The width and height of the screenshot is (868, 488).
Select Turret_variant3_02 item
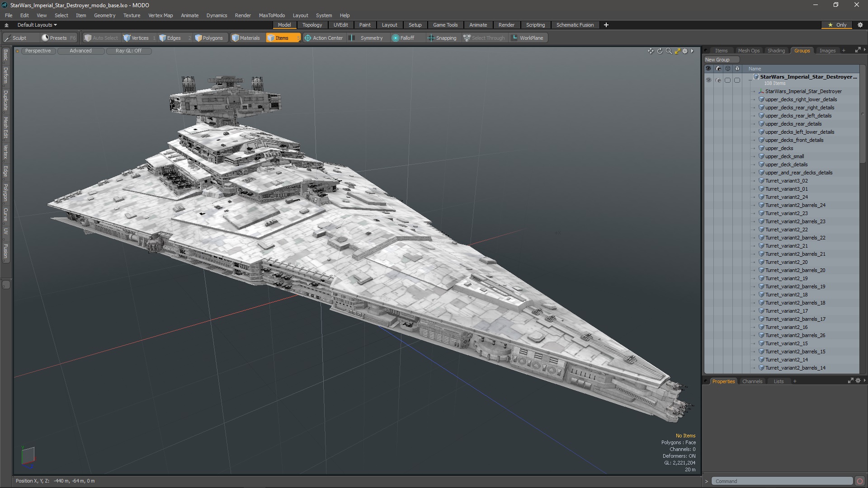click(786, 181)
